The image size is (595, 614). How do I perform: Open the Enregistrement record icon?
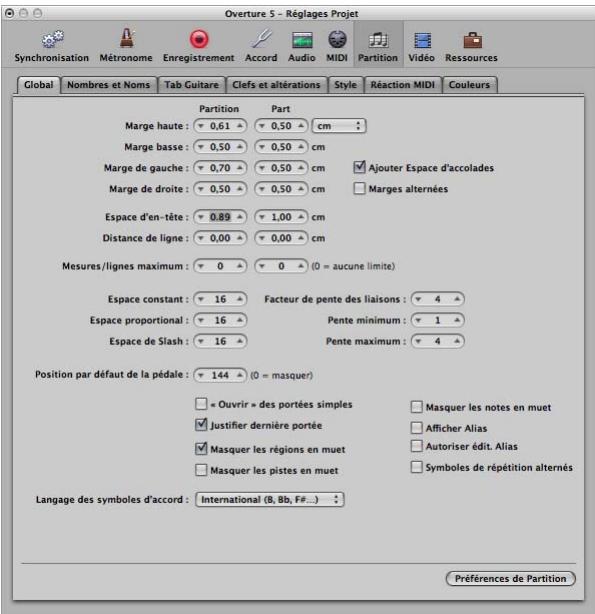[x=199, y=39]
